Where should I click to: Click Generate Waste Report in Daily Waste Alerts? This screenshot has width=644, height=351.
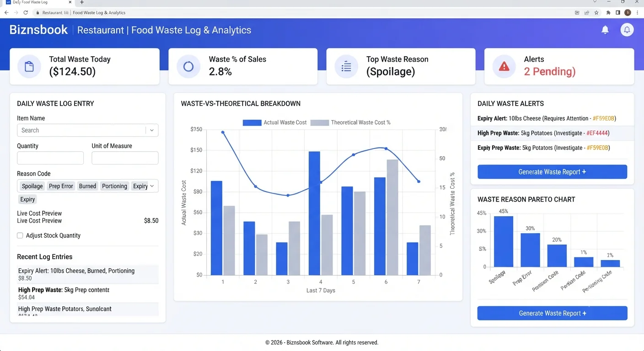coord(552,172)
